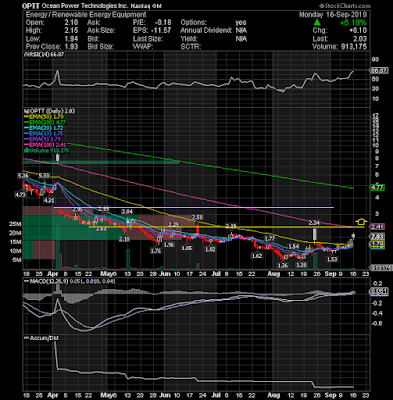The image size is (393, 400).
Task: Click the 1.26 August low label
Action: tap(283, 265)
